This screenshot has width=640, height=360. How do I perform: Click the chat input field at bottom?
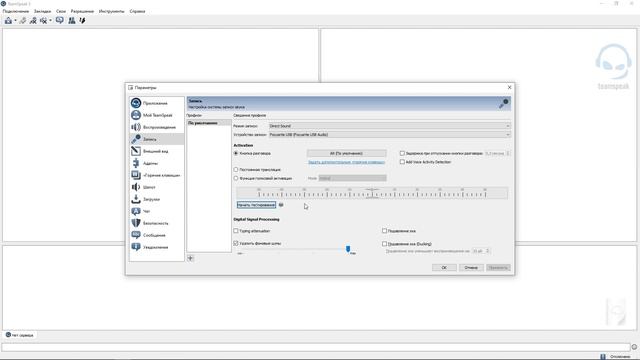316,347
